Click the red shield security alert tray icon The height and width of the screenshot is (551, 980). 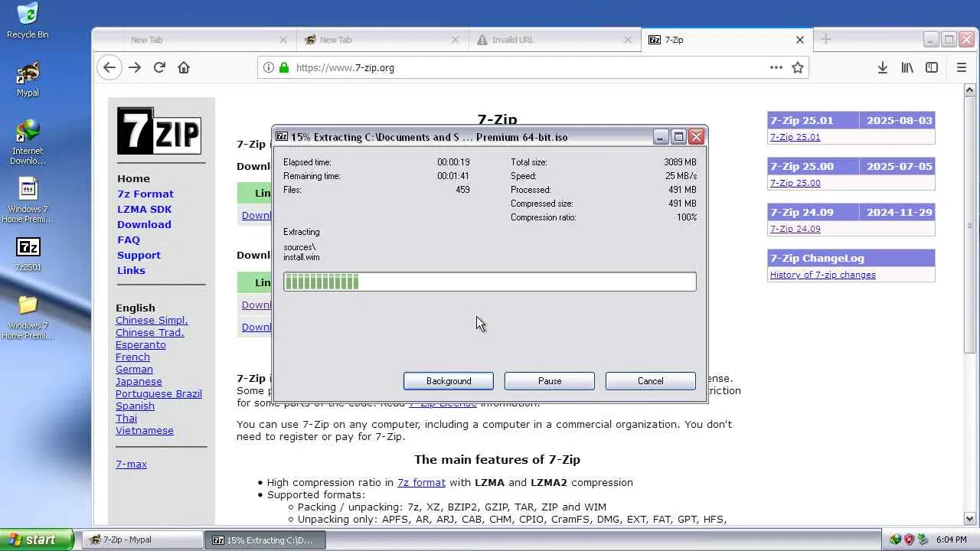pos(909,540)
